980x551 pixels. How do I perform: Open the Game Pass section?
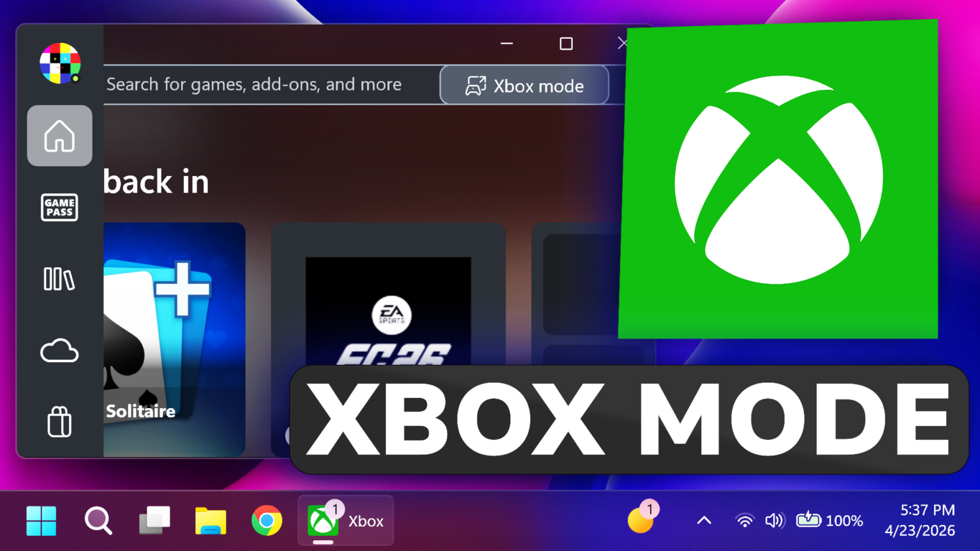point(59,207)
